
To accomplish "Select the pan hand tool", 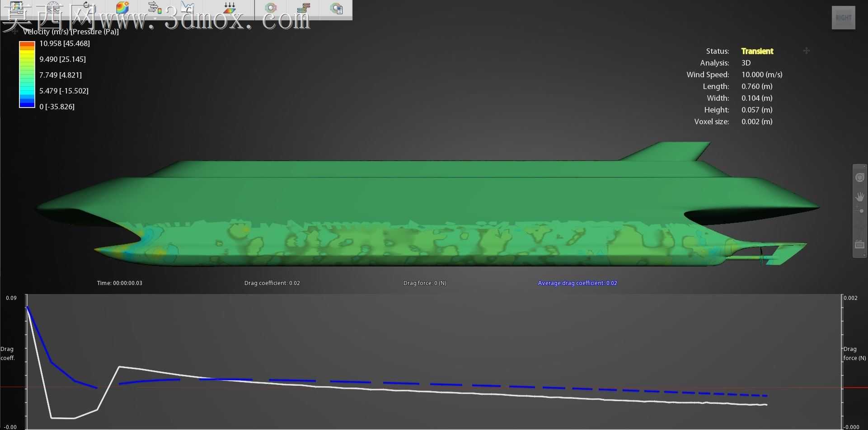I will (859, 196).
